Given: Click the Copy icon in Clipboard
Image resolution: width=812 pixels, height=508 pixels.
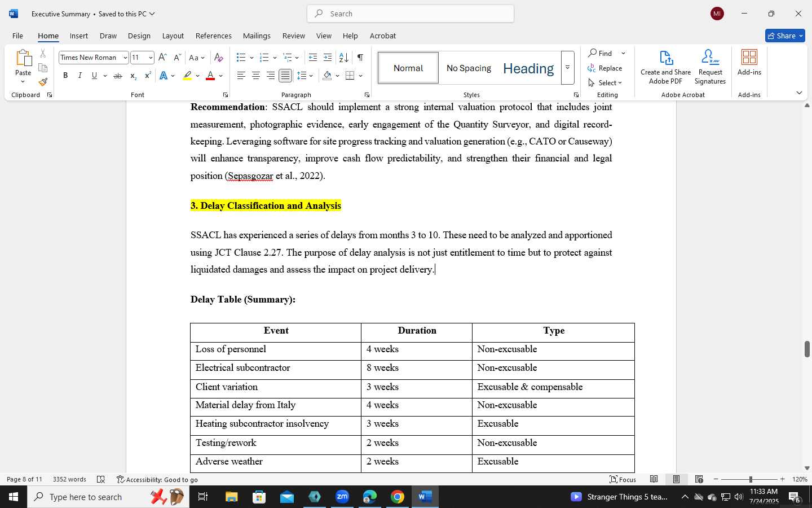Looking at the screenshot, I should pyautogui.click(x=43, y=68).
